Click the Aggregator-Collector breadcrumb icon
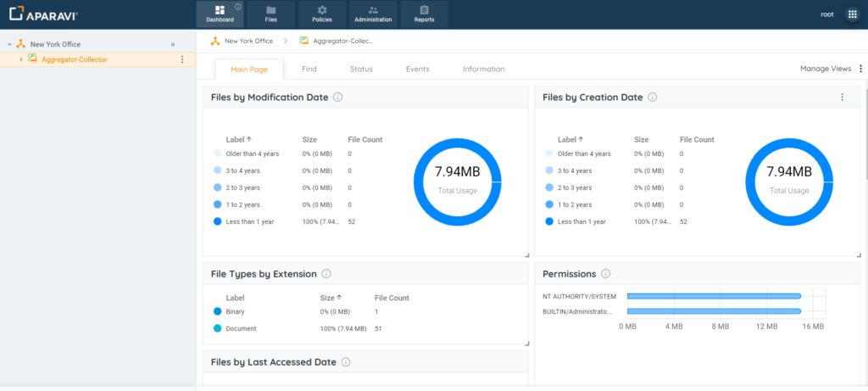Image resolution: width=868 pixels, height=391 pixels. point(304,41)
